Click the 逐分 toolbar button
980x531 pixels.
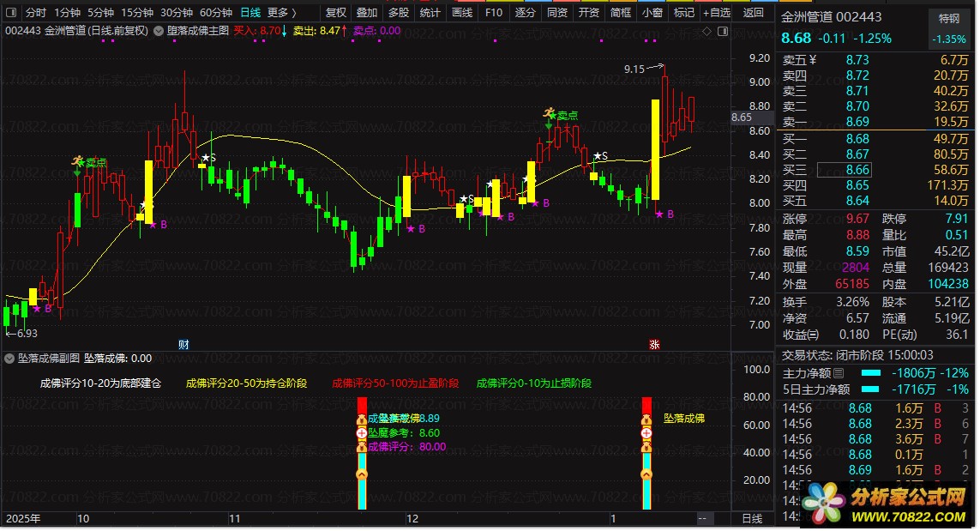tap(525, 13)
